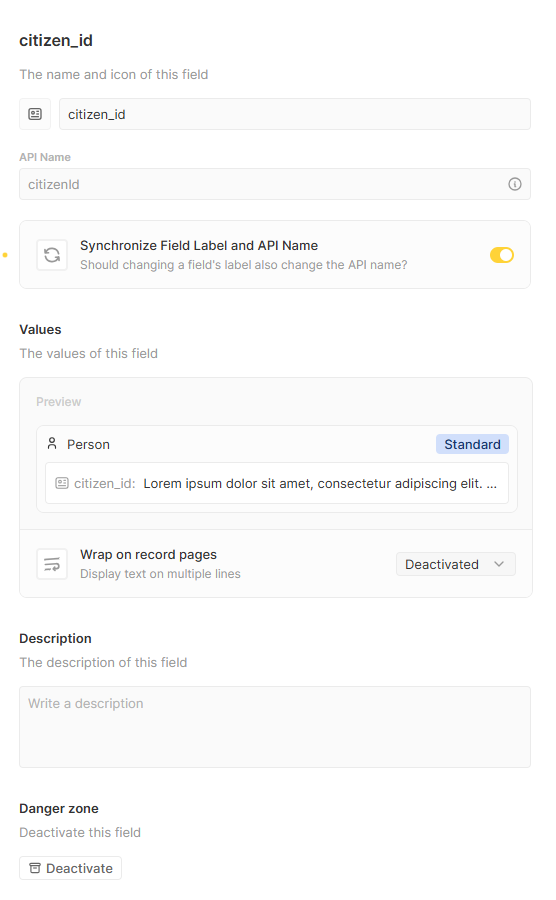This screenshot has height=900, width=556.
Task: Click the Wrap on record pages label
Action: 149,554
